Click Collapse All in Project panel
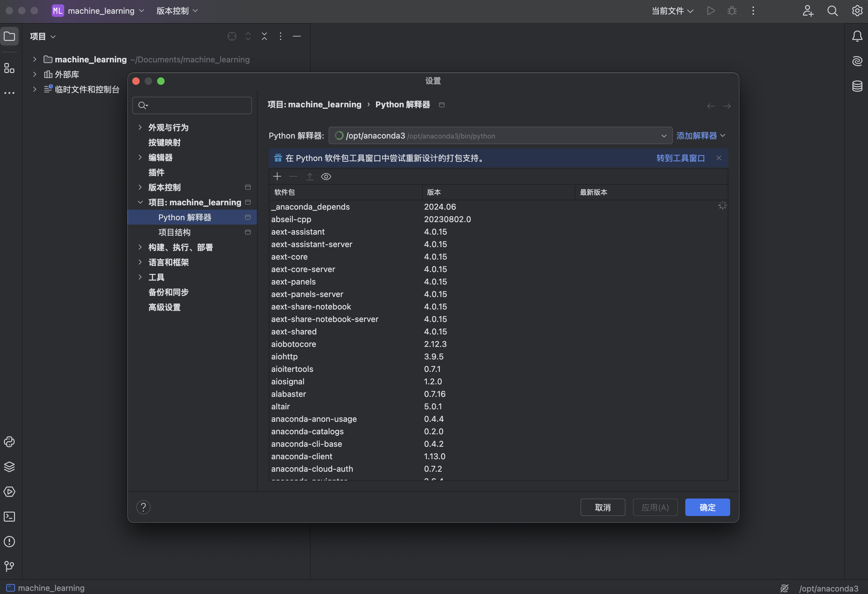 (x=264, y=36)
